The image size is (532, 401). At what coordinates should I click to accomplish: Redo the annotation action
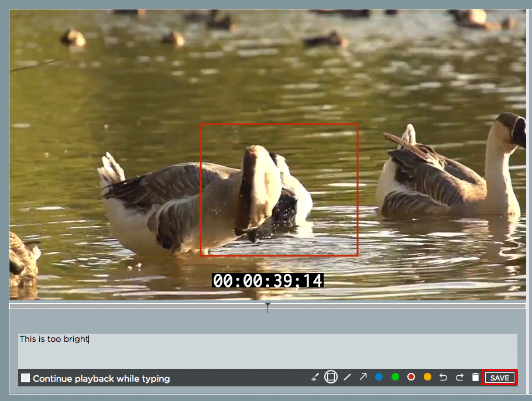coord(459,378)
